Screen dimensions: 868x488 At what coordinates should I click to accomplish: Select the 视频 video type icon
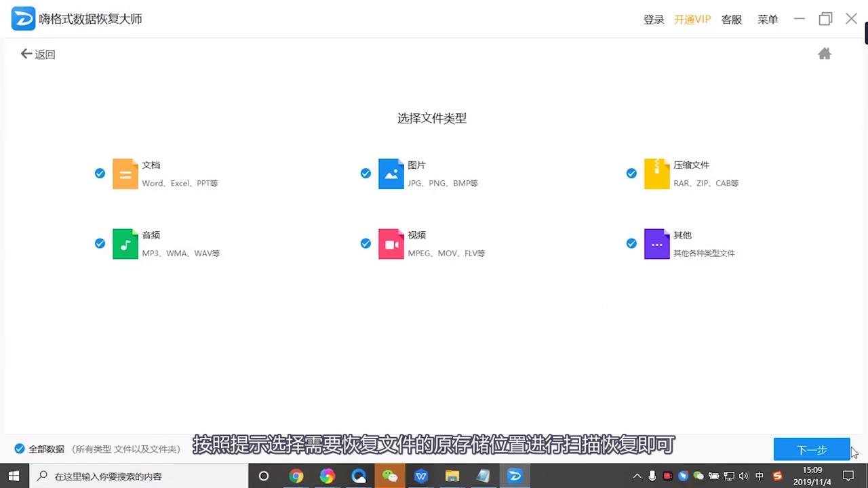(x=391, y=244)
